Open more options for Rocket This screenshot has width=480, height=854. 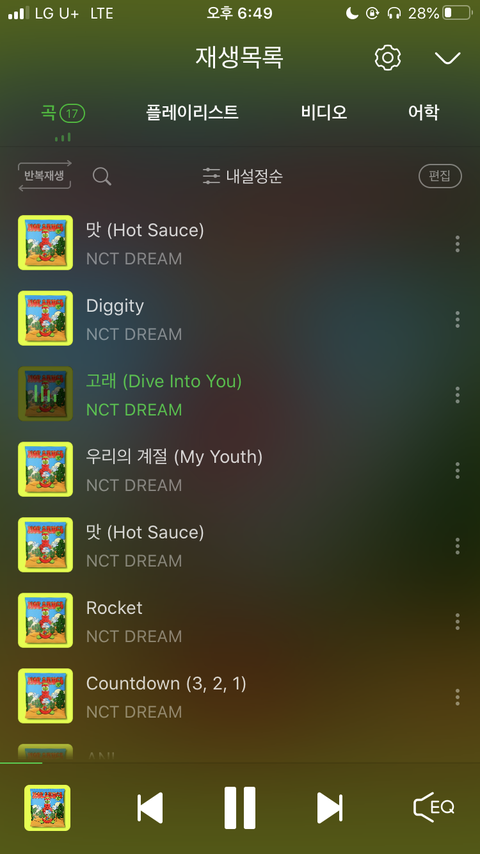pyautogui.click(x=457, y=621)
